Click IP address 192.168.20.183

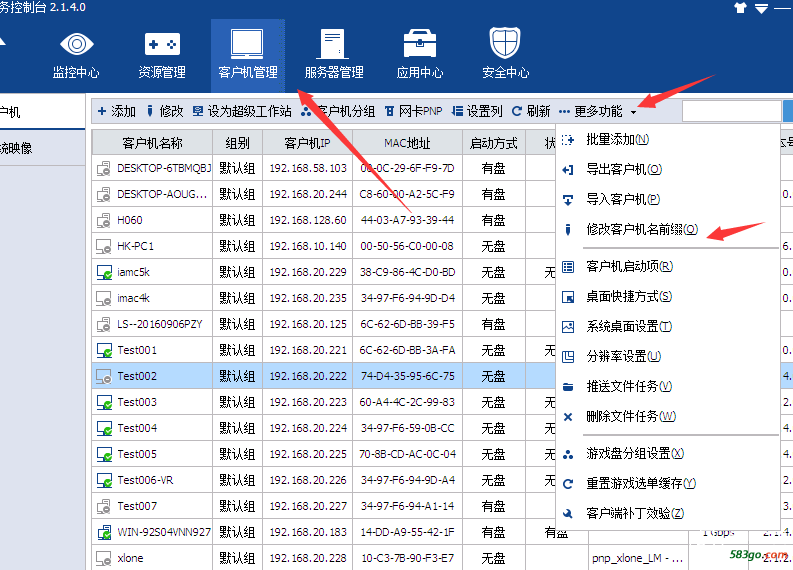[x=307, y=532]
